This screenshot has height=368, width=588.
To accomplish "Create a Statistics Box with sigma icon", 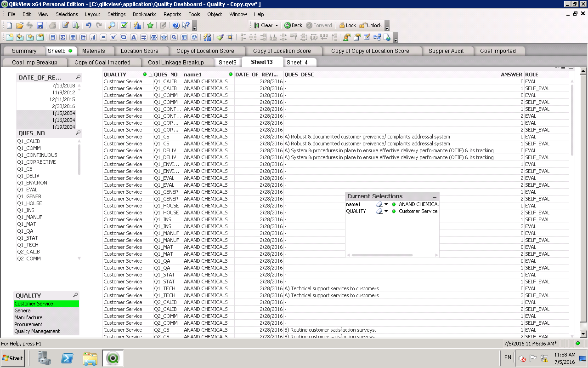I will click(63, 37).
